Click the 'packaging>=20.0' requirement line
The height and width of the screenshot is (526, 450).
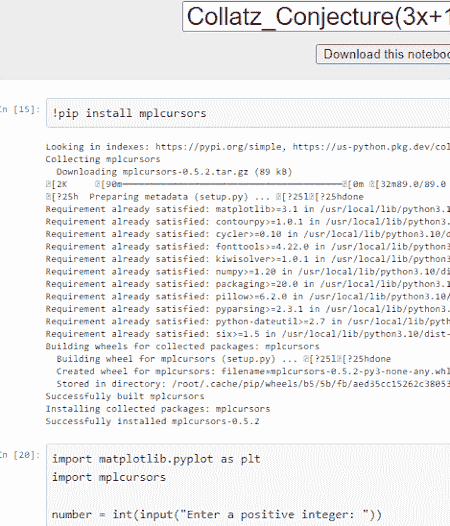(x=248, y=284)
